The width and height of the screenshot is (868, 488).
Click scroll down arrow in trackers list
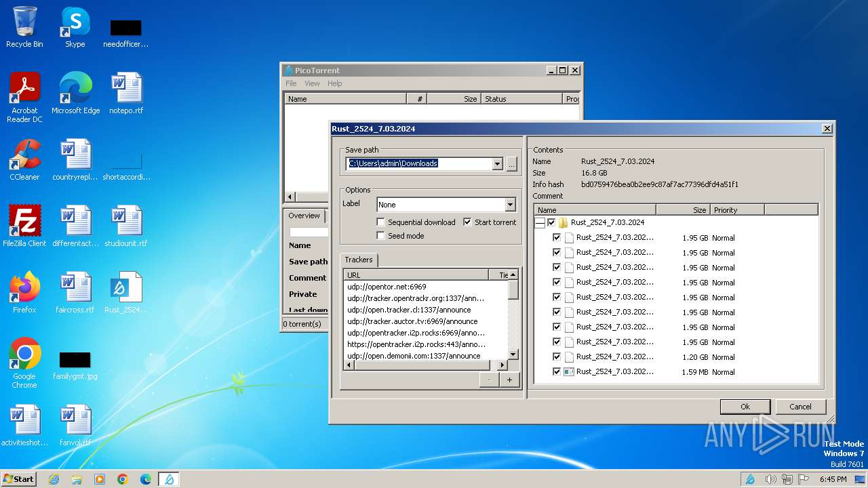(513, 354)
